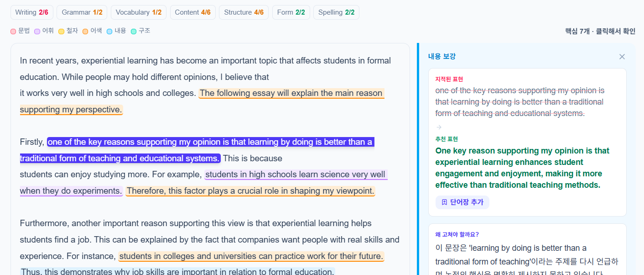644x275 pixels.
Task: Select the Grammar 1/2 score chip
Action: click(x=82, y=12)
